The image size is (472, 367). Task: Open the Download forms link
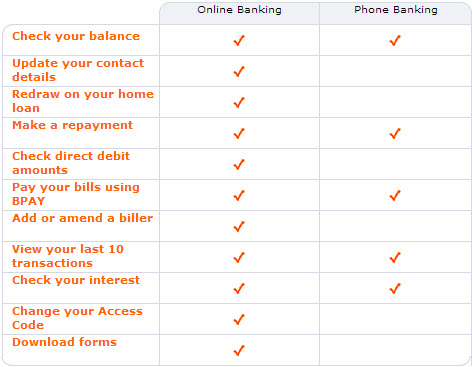(x=64, y=342)
